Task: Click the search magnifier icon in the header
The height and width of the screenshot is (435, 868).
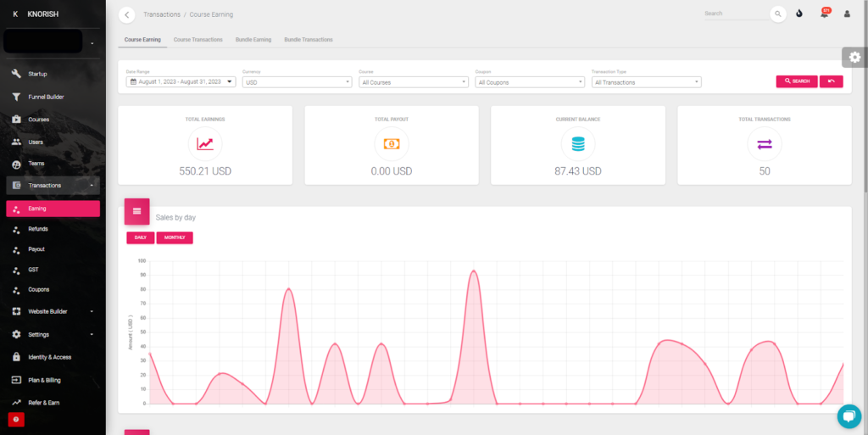Action: 778,14
